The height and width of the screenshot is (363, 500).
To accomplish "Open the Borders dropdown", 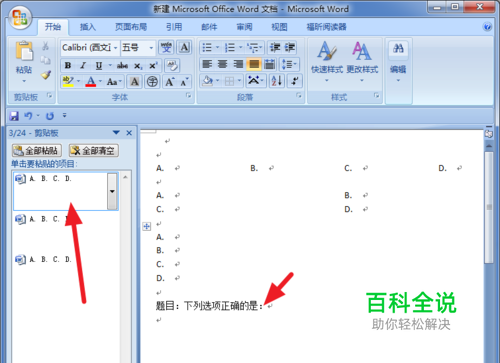I will 239,81.
